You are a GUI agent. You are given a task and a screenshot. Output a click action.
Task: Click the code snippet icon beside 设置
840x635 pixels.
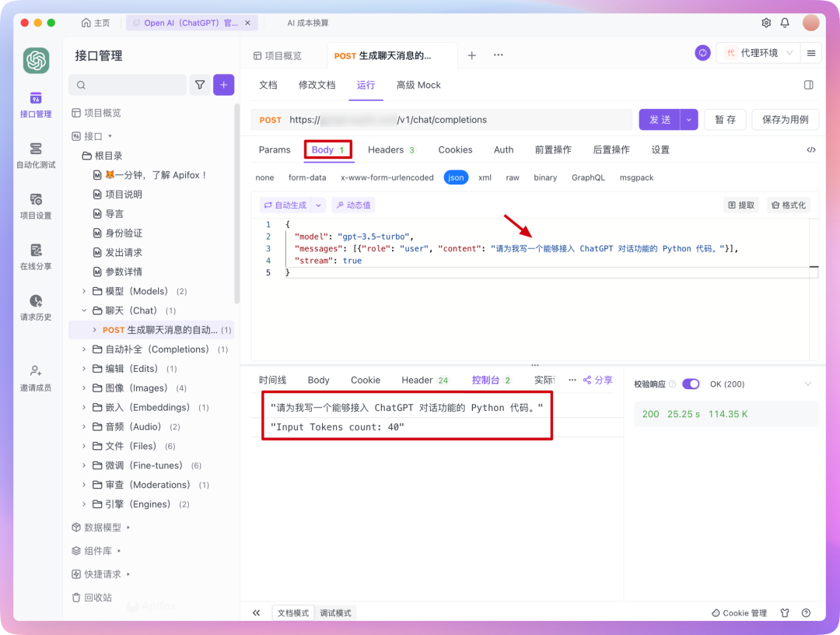tap(811, 149)
